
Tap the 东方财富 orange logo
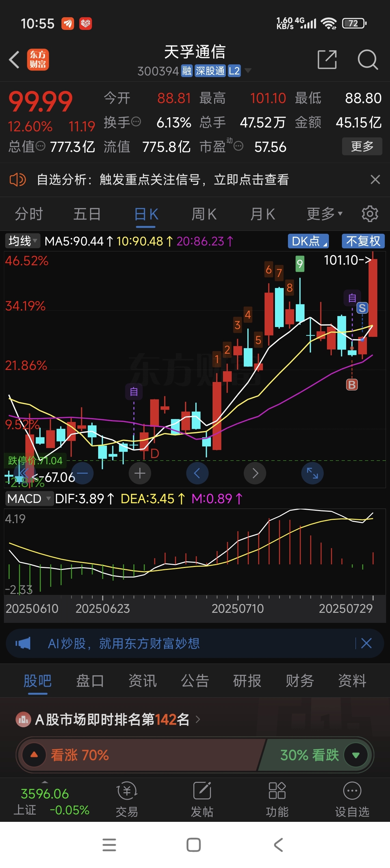click(38, 59)
